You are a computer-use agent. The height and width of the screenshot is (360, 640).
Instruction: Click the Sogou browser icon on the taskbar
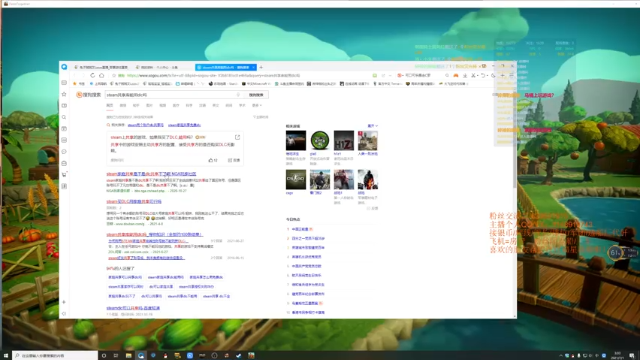141,356
